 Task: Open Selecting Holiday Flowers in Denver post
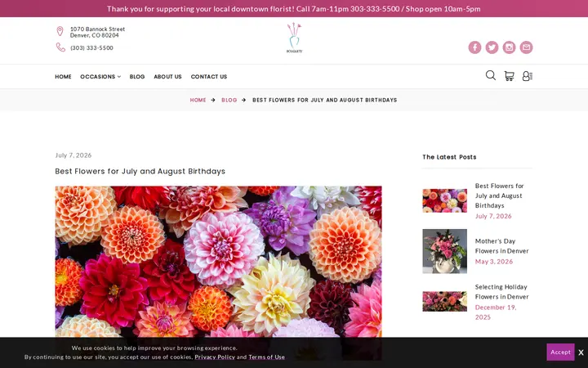click(x=501, y=292)
